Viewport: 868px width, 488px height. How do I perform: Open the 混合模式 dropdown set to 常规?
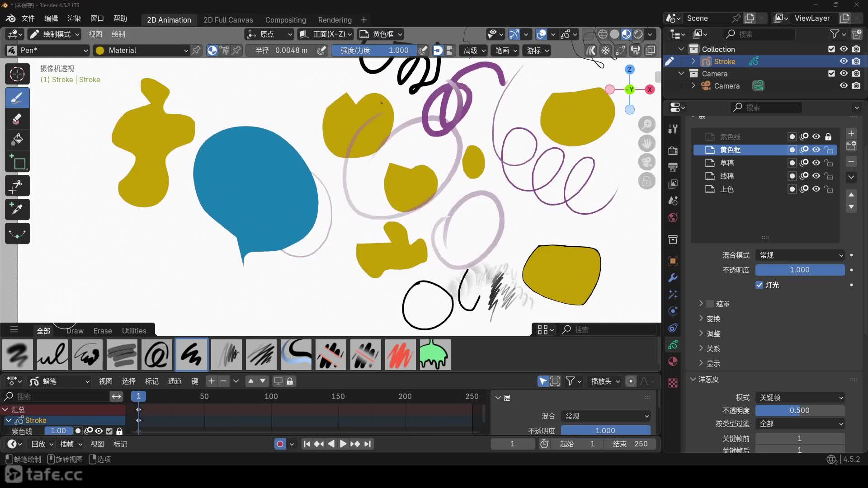(x=799, y=255)
